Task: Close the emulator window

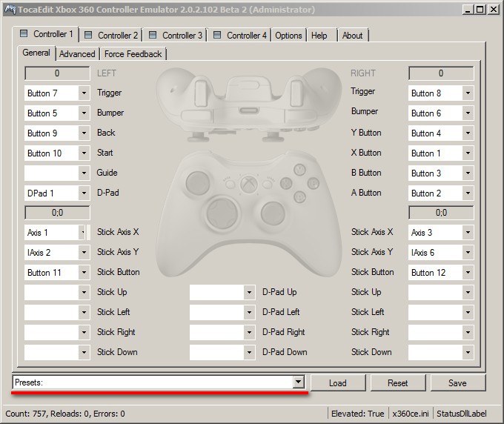Action: [494, 10]
